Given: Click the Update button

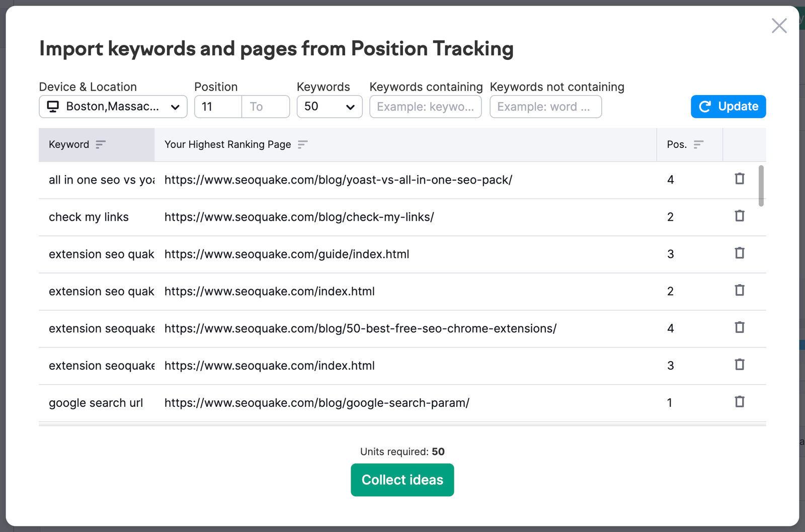Looking at the screenshot, I should point(728,107).
